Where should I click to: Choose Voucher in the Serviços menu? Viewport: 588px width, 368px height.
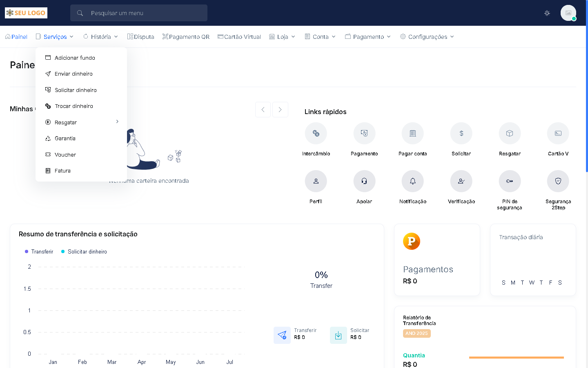(x=65, y=155)
